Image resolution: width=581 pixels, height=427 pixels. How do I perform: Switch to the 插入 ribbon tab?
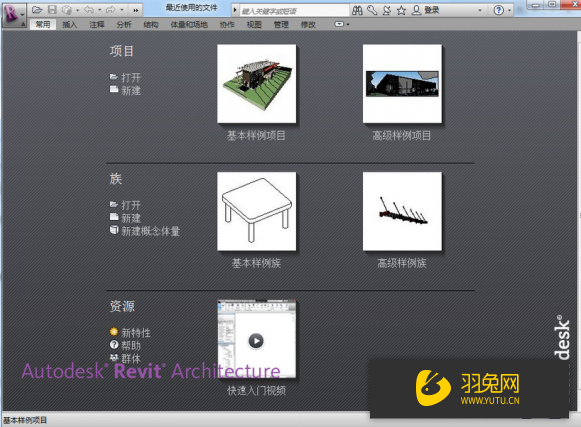point(70,24)
